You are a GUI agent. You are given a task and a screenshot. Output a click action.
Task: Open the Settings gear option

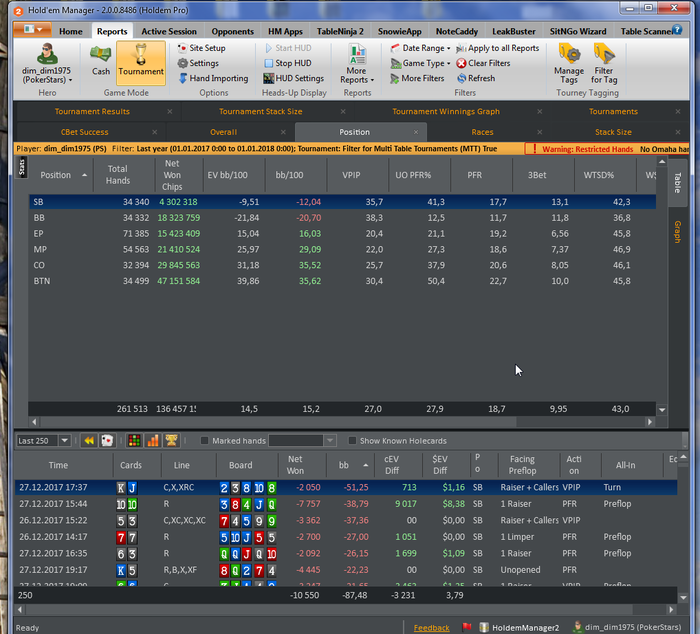pyautogui.click(x=198, y=63)
